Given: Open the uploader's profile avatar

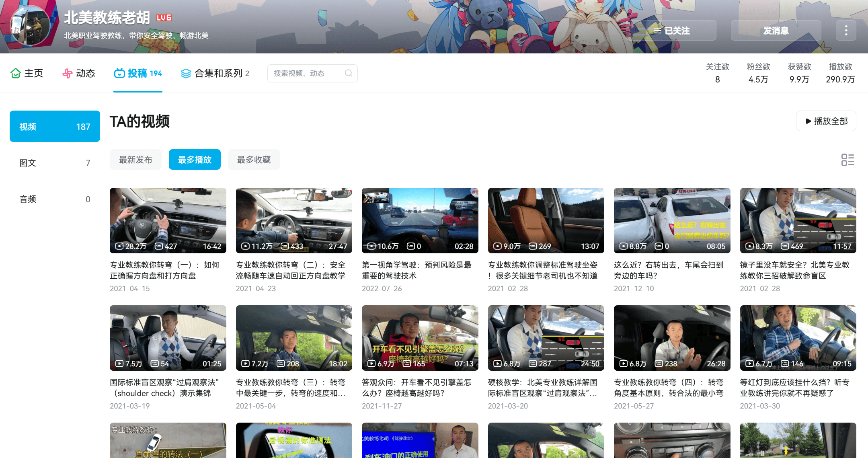Looking at the screenshot, I should pos(31,26).
